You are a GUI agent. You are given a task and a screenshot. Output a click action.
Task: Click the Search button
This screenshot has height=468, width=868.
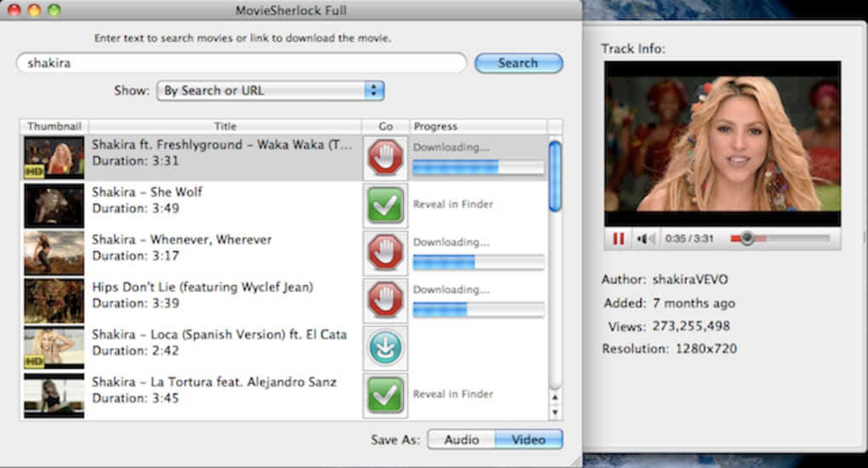[x=519, y=63]
